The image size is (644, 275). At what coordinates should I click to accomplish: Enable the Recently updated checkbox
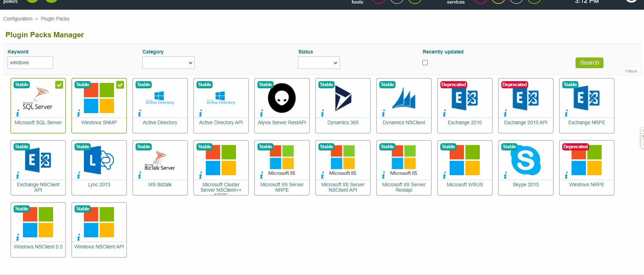(x=425, y=63)
